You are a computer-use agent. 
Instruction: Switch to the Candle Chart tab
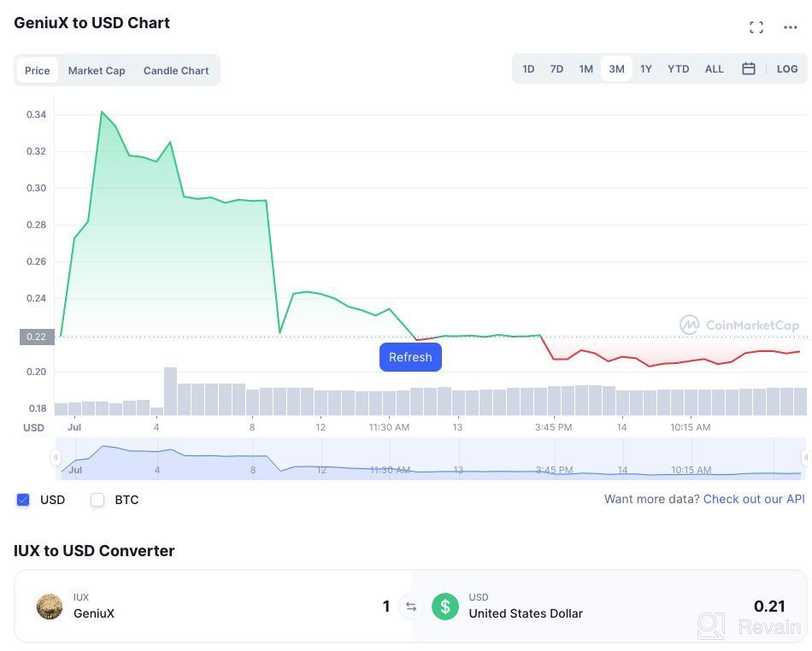tap(176, 70)
